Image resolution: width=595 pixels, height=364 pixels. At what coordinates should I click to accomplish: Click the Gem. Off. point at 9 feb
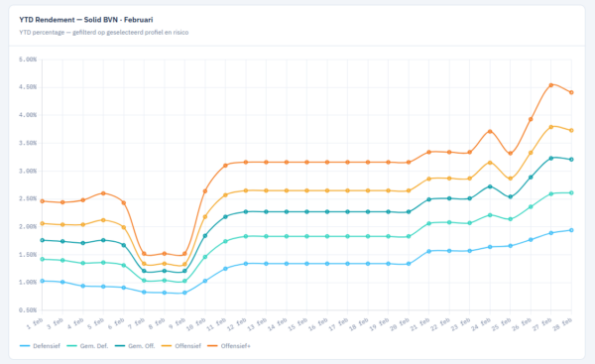tap(184, 271)
